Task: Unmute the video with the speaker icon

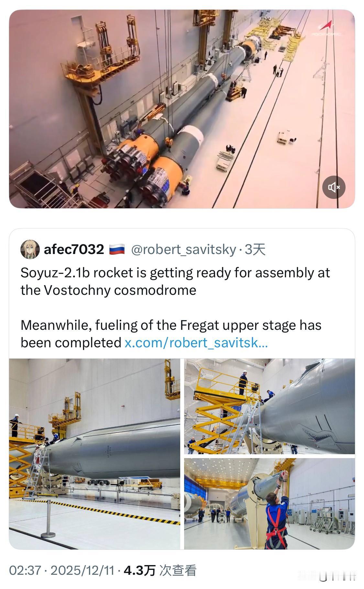Action: (x=334, y=187)
